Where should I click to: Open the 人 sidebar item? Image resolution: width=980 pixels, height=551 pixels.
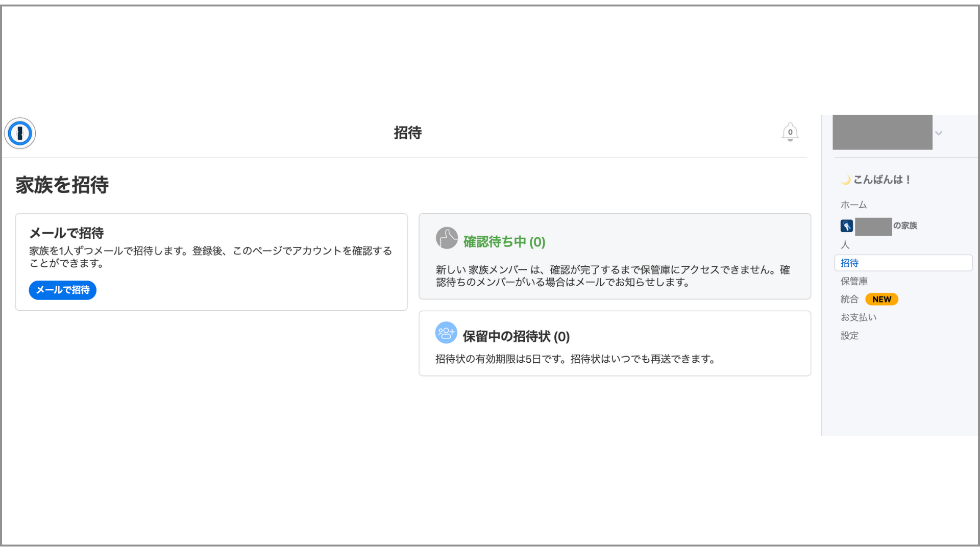pyautogui.click(x=845, y=245)
